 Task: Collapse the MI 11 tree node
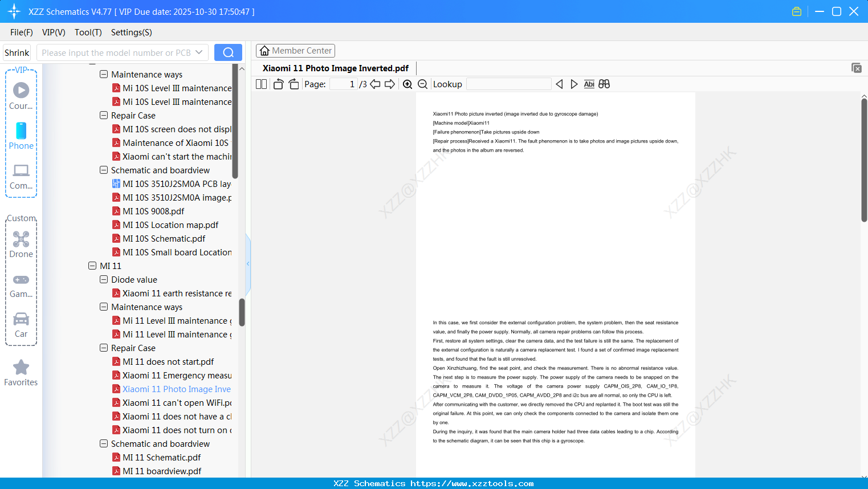coord(92,266)
